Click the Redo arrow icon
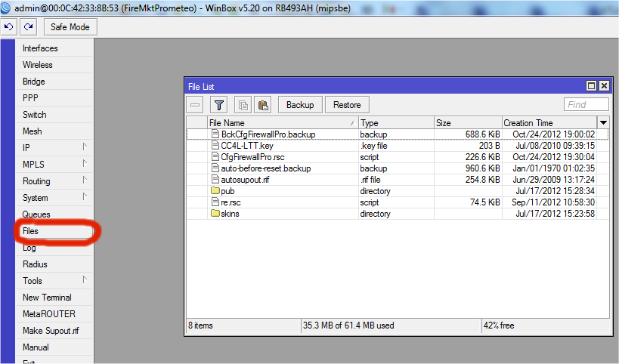 coord(28,27)
